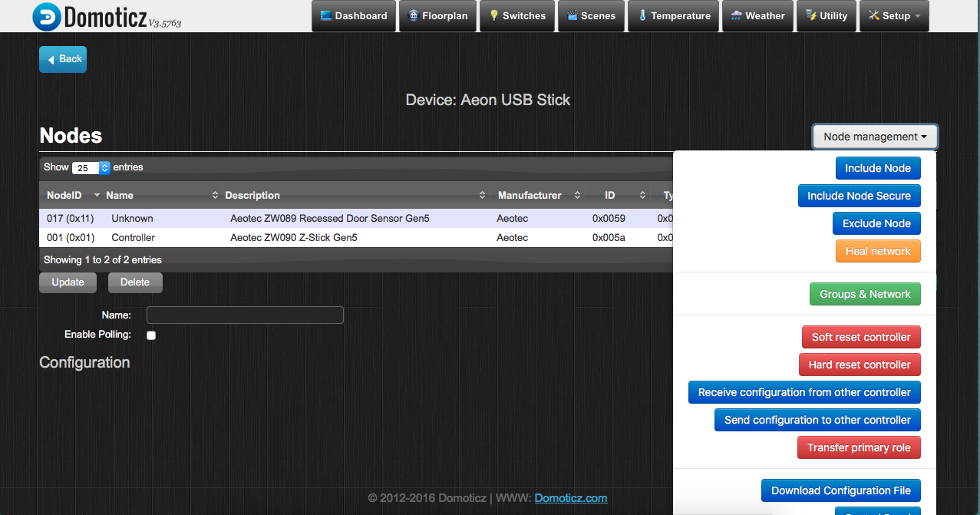Open Groups & Network

point(865,294)
